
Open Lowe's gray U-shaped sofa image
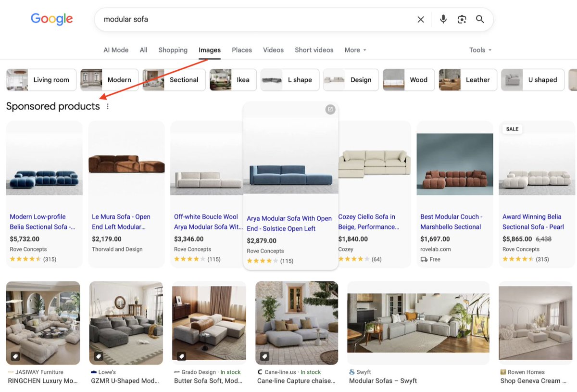[x=126, y=323]
